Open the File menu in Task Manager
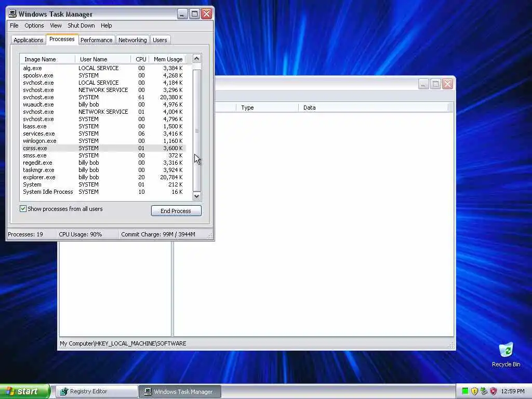Screen dimensions: 532x399 [14, 25]
